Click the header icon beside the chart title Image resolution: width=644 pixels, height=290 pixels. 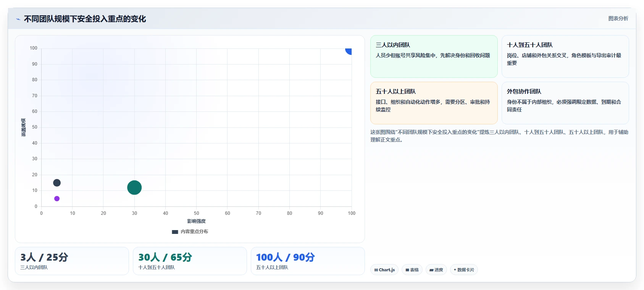18,19
